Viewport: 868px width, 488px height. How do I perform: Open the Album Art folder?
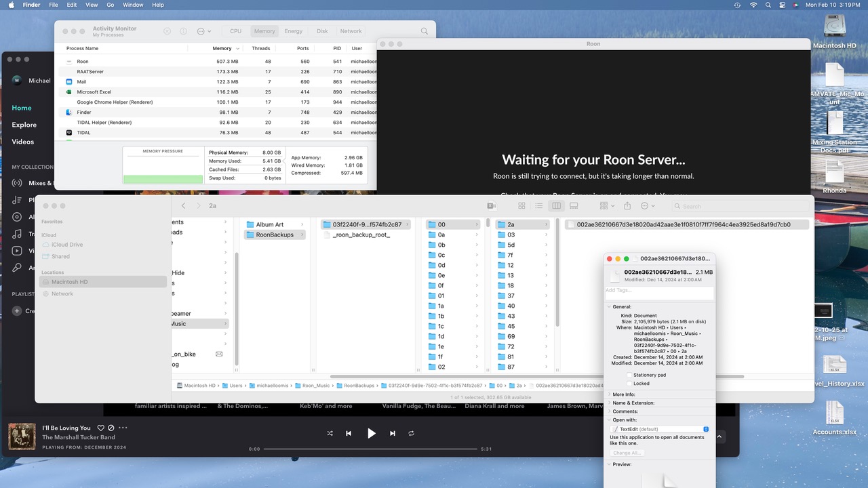click(274, 224)
